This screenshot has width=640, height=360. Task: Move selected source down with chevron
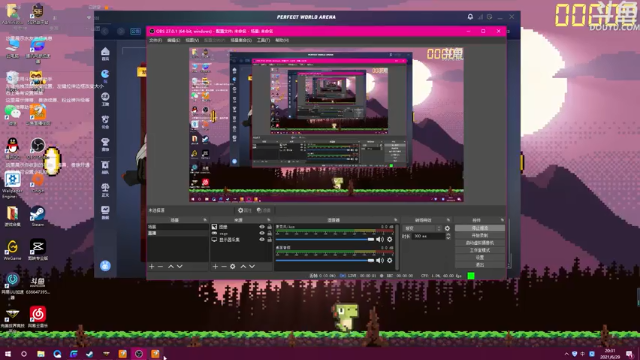point(252,267)
